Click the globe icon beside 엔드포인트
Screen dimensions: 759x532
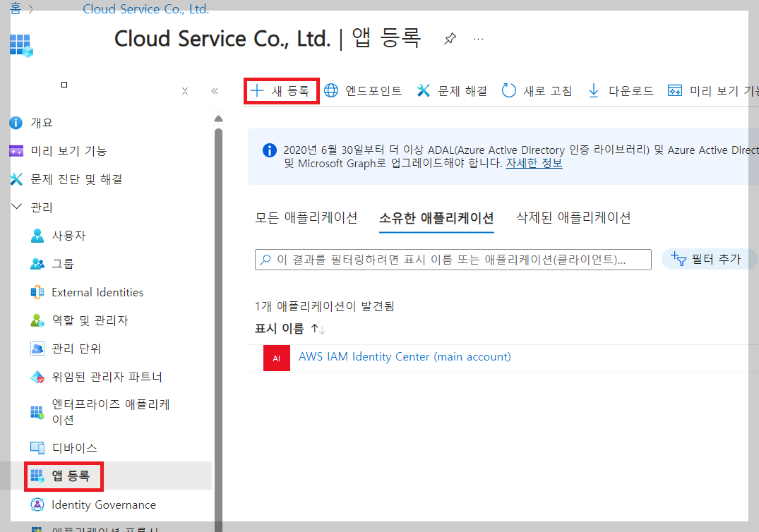pyautogui.click(x=331, y=90)
